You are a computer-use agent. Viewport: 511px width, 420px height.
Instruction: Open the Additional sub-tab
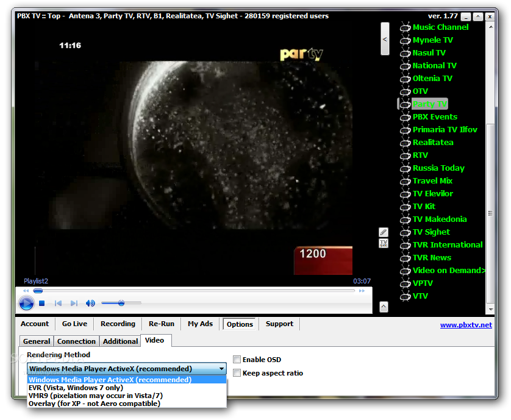(120, 341)
